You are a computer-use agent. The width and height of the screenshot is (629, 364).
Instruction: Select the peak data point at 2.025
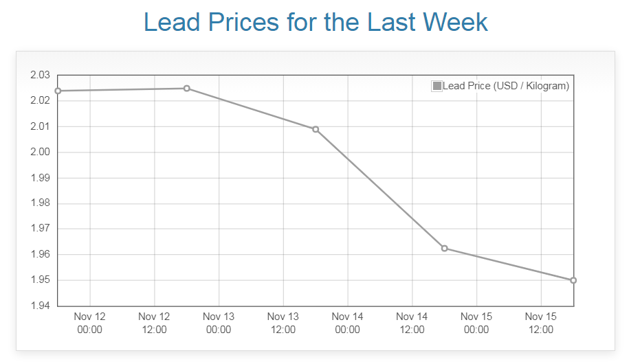[x=186, y=88]
